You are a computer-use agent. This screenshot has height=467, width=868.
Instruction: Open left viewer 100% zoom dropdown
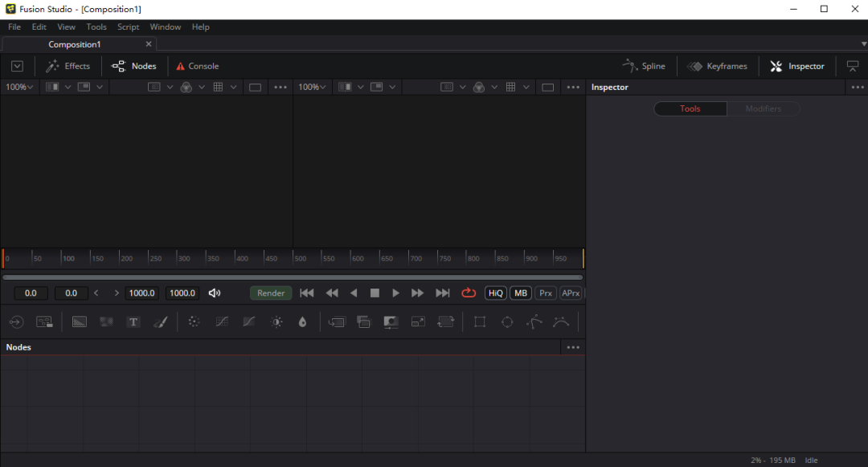tap(19, 87)
